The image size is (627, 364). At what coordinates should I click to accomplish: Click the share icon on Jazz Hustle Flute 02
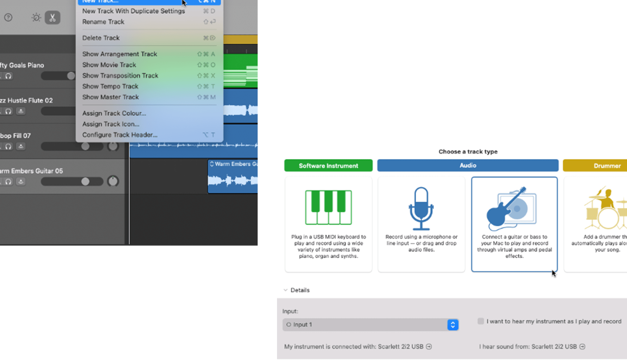click(x=20, y=111)
